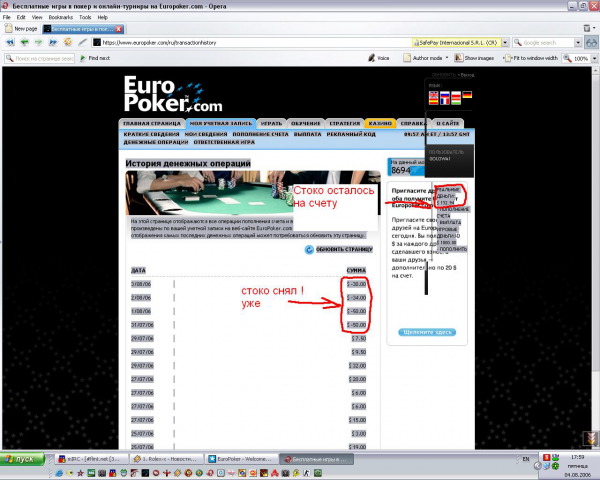Click the rewind arrow in the page corner
Image resolution: width=600 pixels, height=480 pixels.
pyautogui.click(x=591, y=438)
